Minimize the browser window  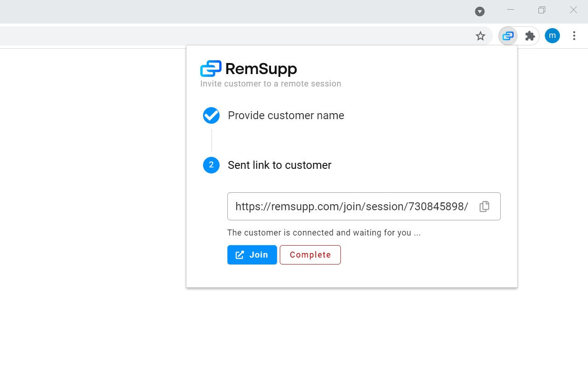point(510,10)
